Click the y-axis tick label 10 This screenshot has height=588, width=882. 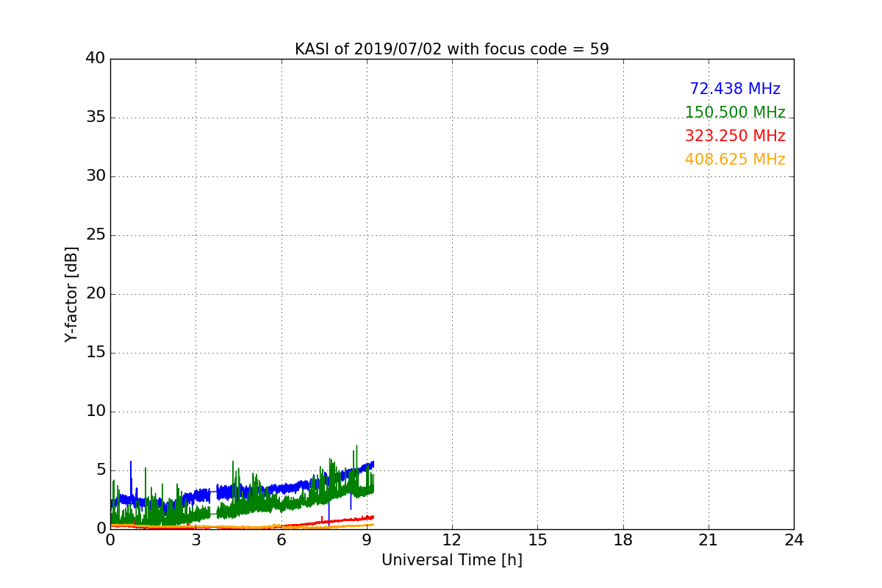tap(96, 412)
